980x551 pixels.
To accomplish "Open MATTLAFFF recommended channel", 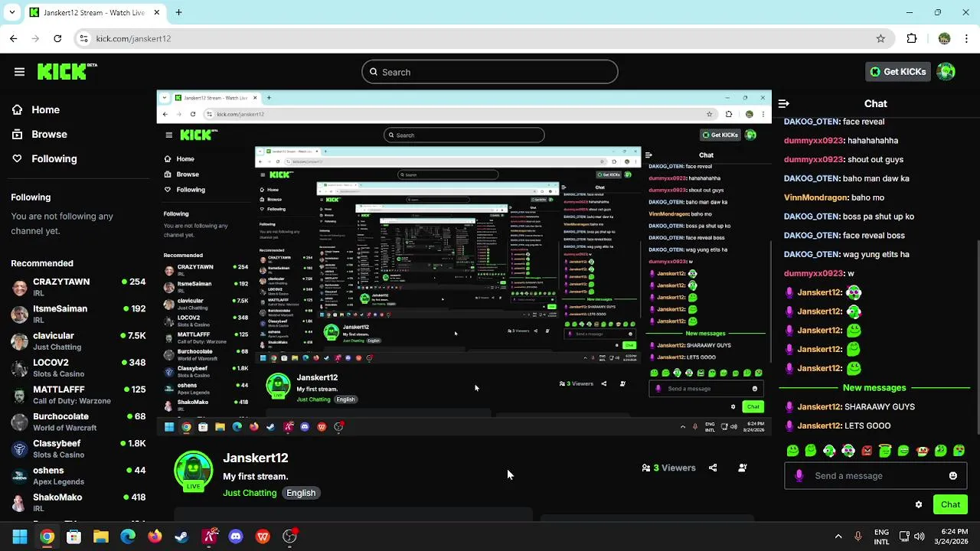I will (78, 395).
